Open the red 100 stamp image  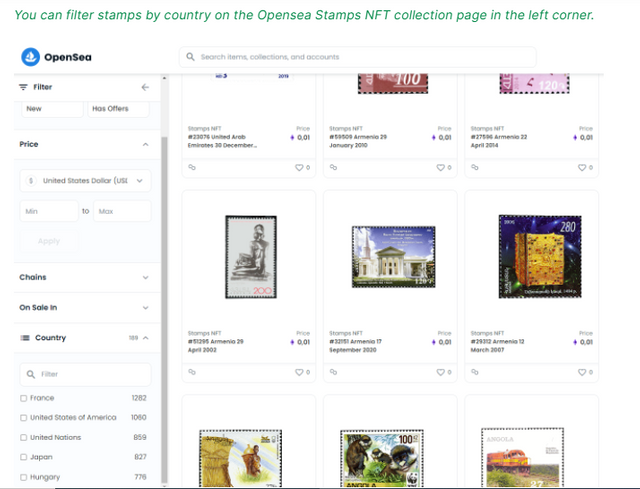pyautogui.click(x=393, y=83)
